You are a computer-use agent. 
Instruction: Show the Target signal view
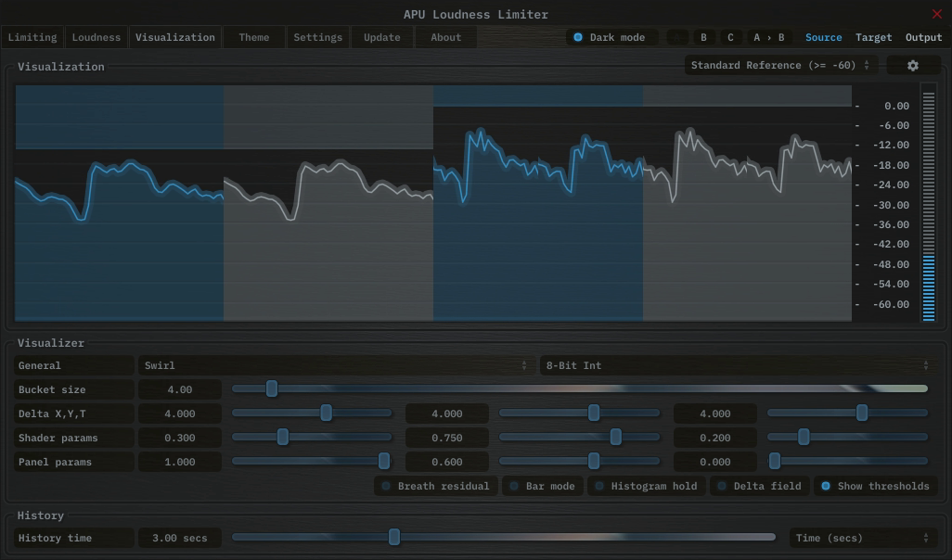873,38
